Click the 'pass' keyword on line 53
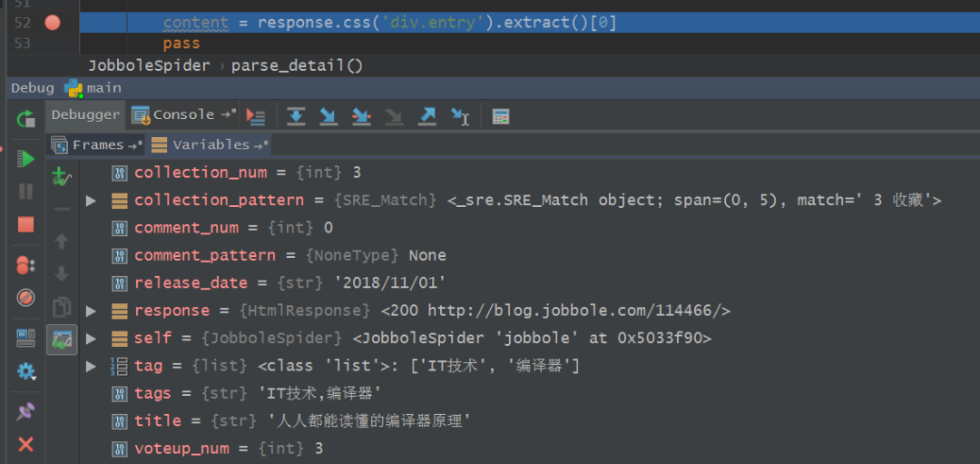This screenshot has width=980, height=464. (181, 44)
